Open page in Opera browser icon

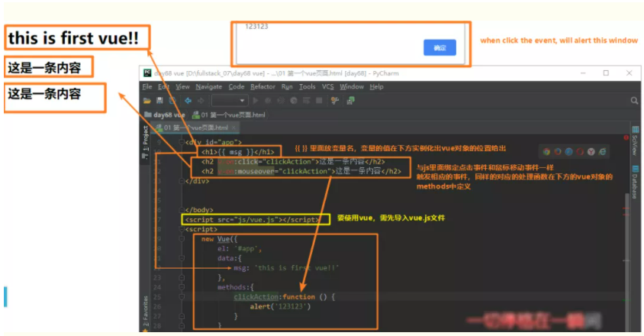point(579,152)
